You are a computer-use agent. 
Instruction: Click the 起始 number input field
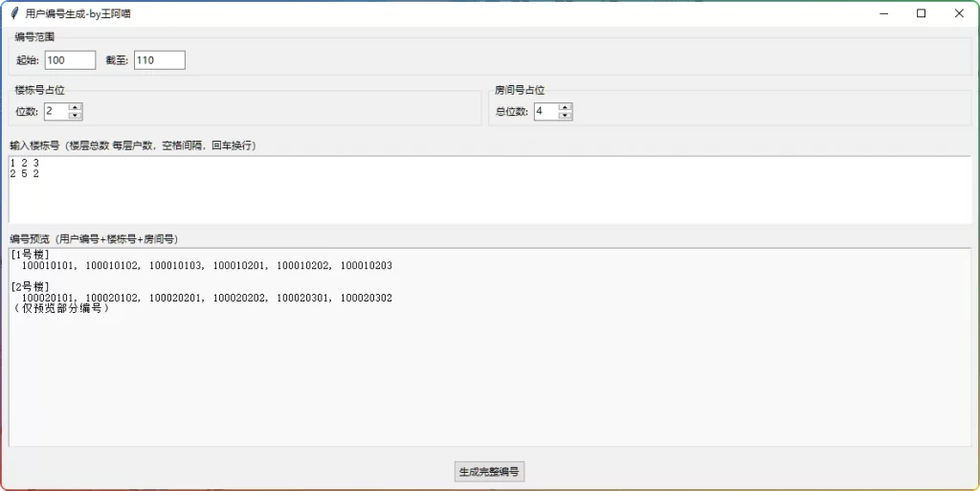pyautogui.click(x=70, y=60)
